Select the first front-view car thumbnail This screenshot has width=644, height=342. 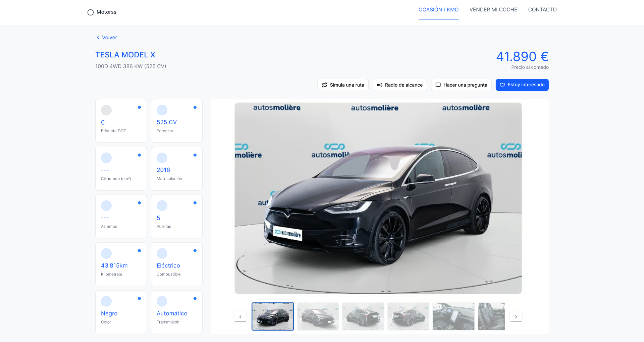273,316
